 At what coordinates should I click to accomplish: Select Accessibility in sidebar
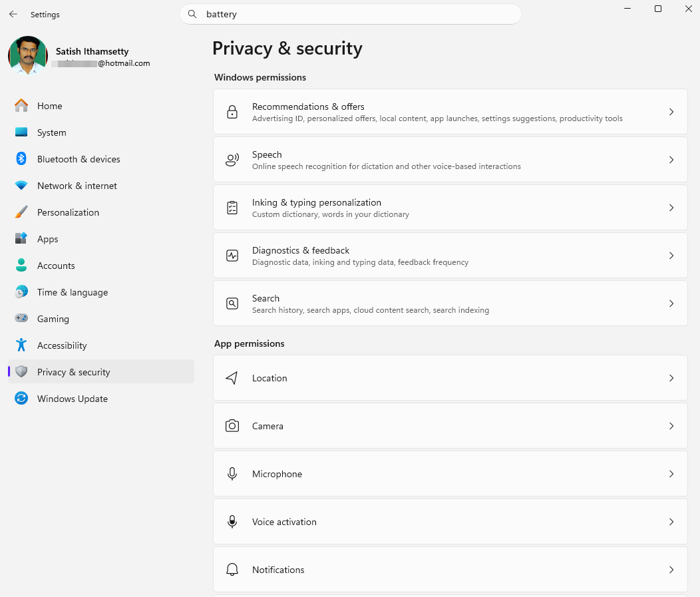point(101,345)
